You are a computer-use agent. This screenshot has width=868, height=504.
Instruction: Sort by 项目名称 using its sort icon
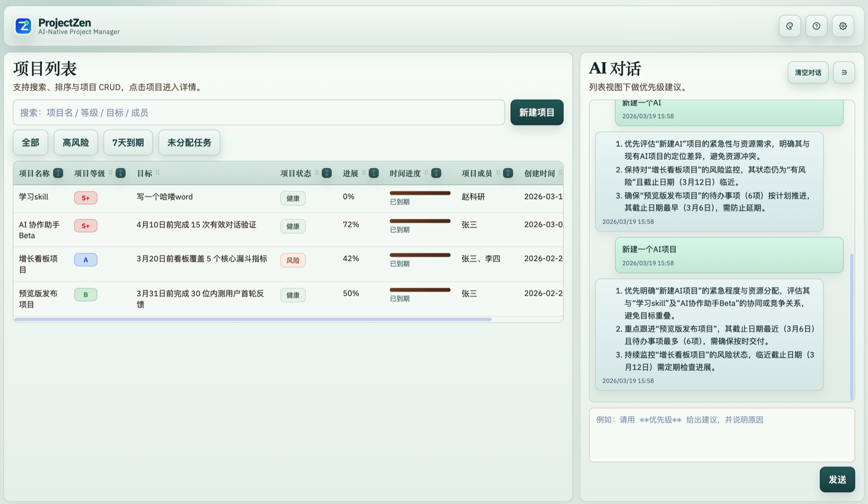tap(58, 173)
